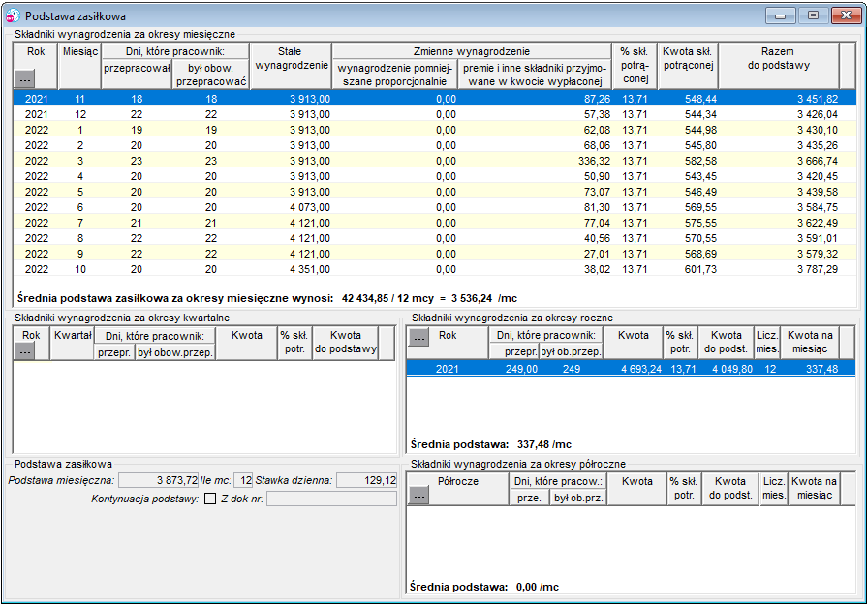Image resolution: width=868 pixels, height=606 pixels.
Task: Click the Miesiąc column header
Action: pos(79,66)
